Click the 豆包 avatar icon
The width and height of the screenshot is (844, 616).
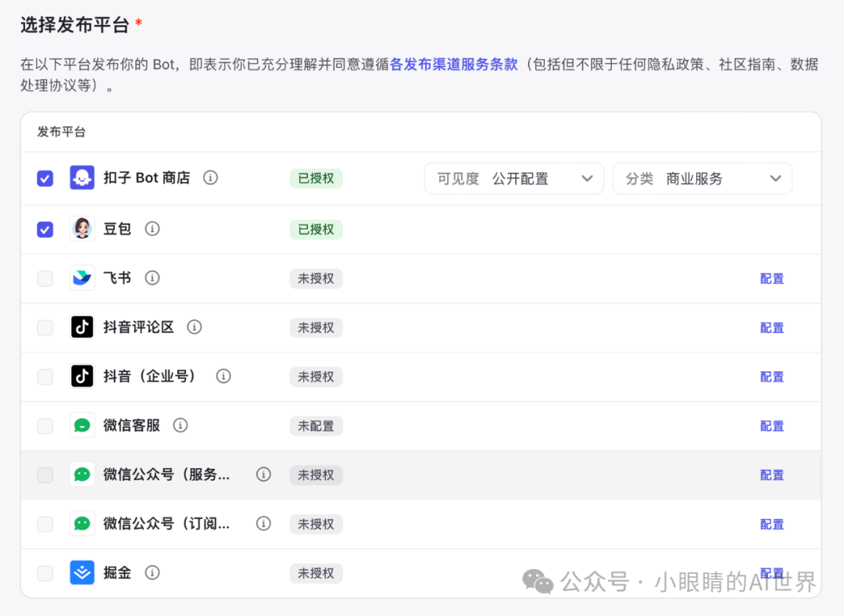pyautogui.click(x=82, y=229)
